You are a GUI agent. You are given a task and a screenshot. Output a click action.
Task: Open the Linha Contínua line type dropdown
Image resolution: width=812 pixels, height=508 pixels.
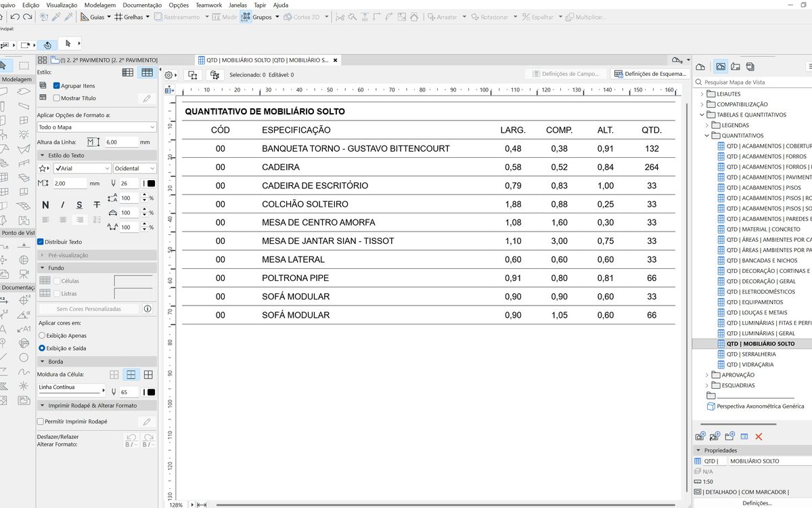[72, 389]
